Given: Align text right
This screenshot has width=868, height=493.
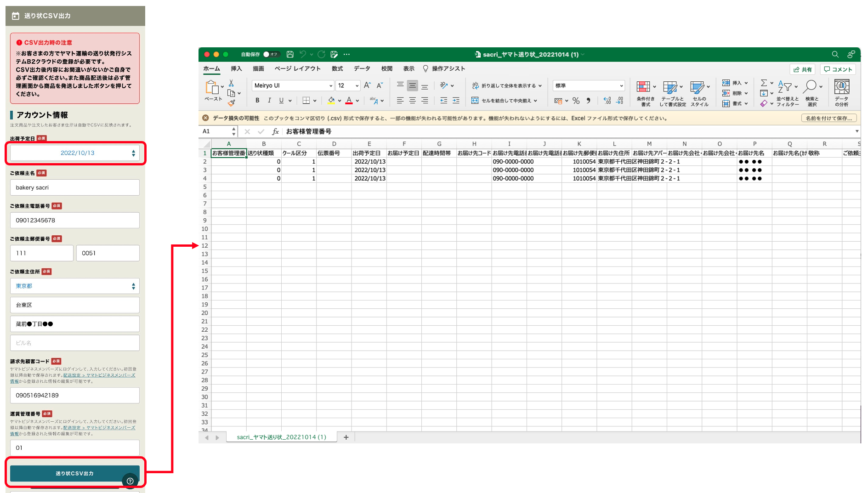Looking at the screenshot, I should 425,100.
